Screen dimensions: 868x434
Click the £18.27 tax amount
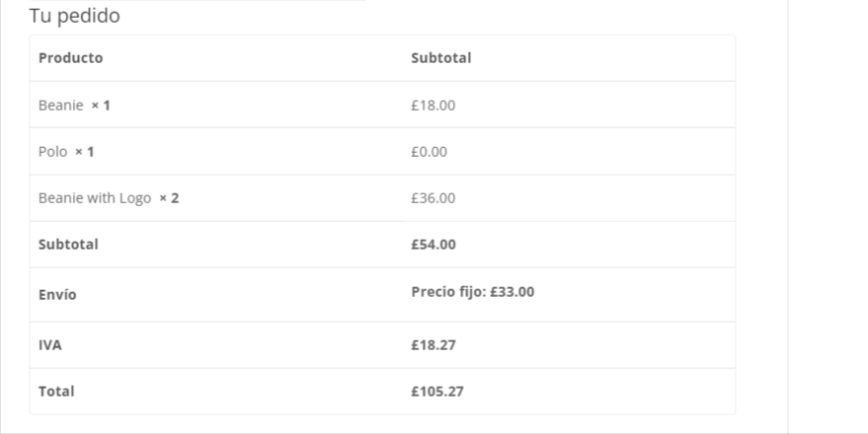434,345
